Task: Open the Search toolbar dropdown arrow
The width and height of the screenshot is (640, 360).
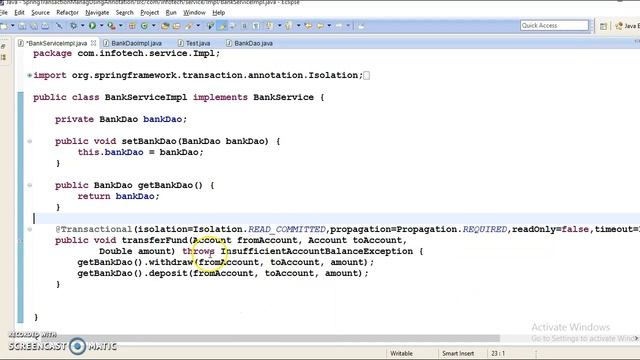Action: coord(198,26)
